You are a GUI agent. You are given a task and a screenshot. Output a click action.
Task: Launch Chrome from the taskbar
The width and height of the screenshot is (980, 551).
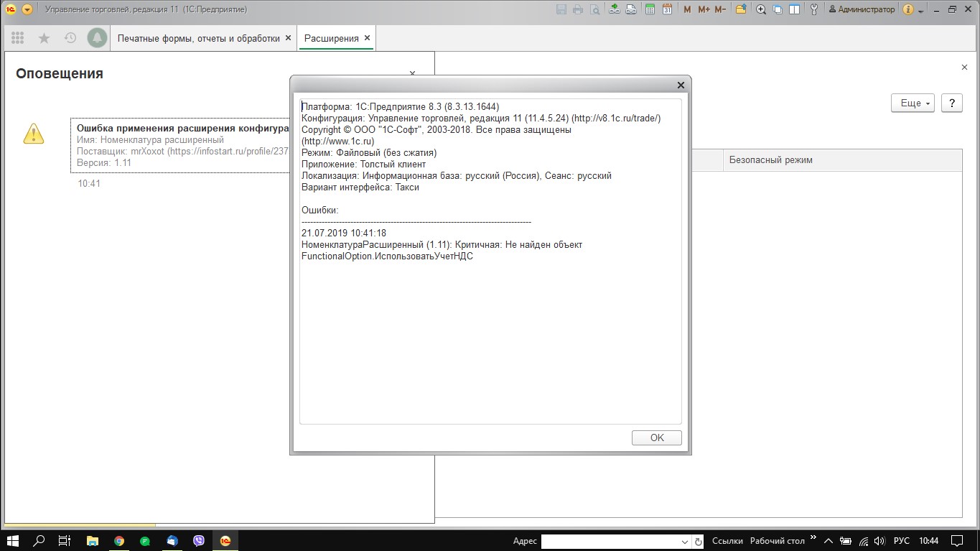pos(119,541)
